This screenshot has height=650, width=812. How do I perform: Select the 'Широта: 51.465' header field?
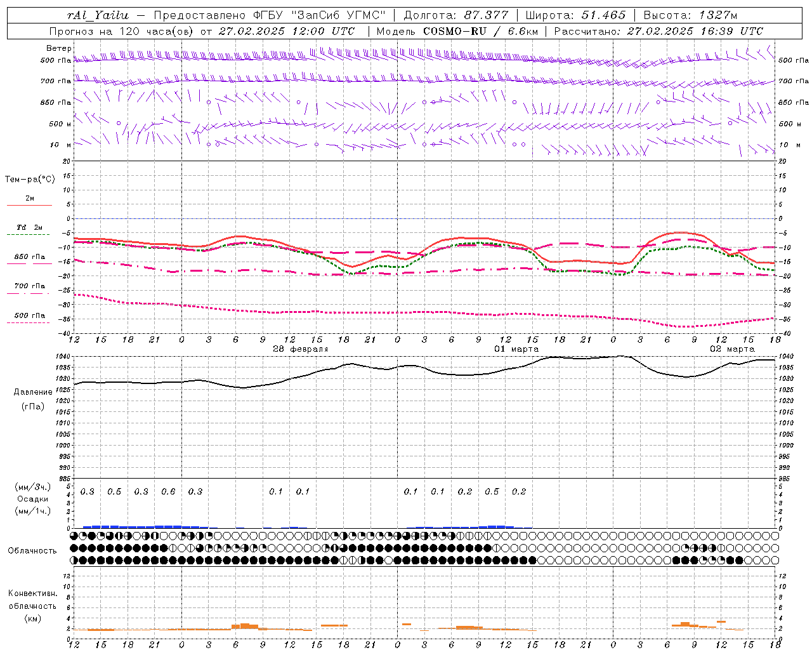576,16
